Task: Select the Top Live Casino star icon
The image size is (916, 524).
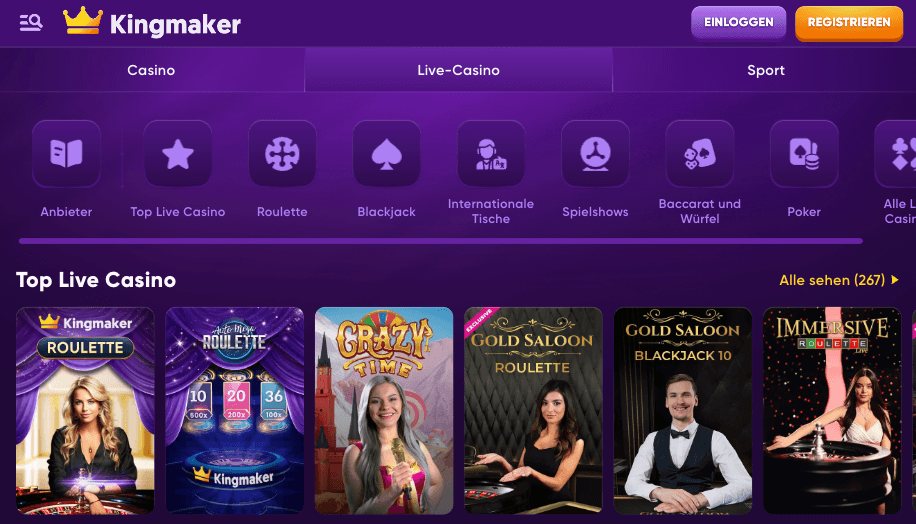Action: [178, 154]
